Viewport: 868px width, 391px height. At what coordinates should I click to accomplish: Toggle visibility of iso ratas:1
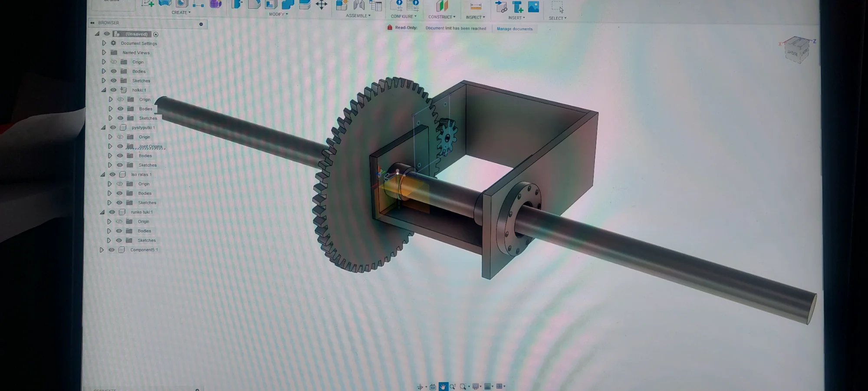112,174
